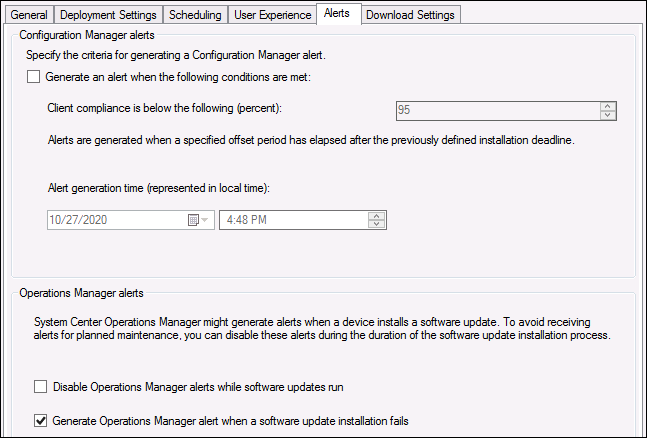Viewport: 647px width, 438px height.
Task: Open the Download Settings tab
Action: tap(411, 15)
